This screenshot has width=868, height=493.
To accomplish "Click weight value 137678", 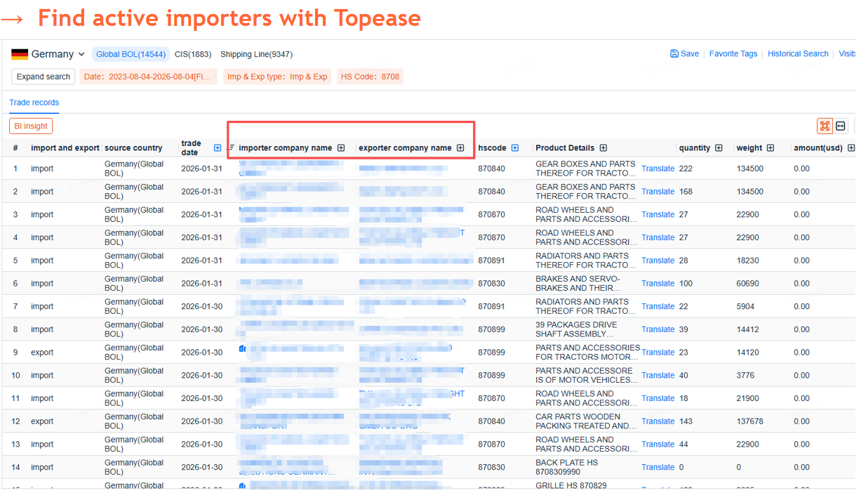I will coord(750,421).
